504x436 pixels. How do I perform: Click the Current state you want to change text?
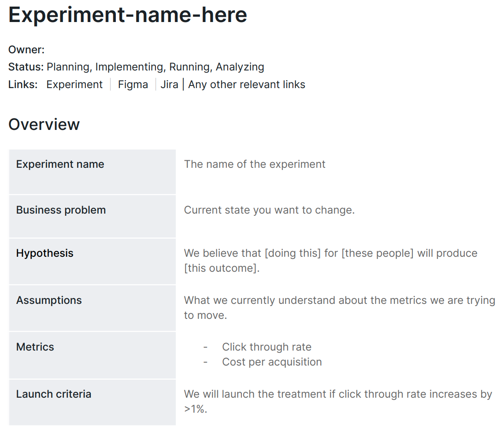[269, 210]
